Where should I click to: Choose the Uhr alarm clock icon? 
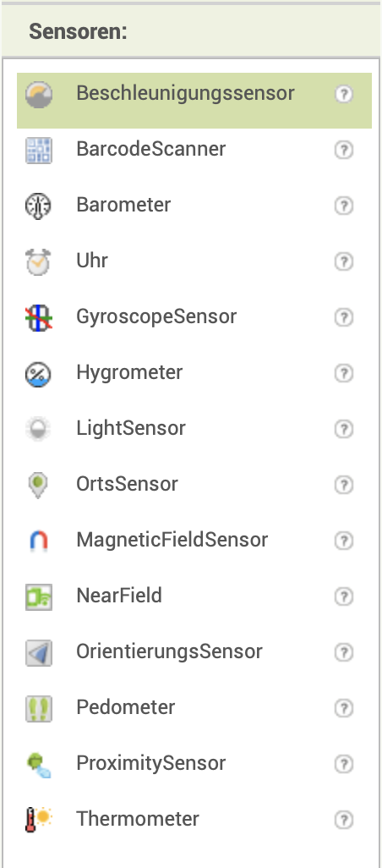click(39, 262)
